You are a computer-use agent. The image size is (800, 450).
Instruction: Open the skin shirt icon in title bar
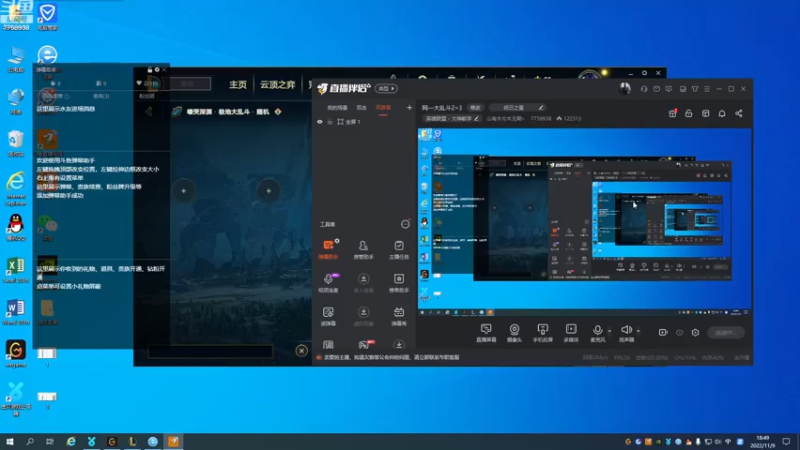point(695,89)
